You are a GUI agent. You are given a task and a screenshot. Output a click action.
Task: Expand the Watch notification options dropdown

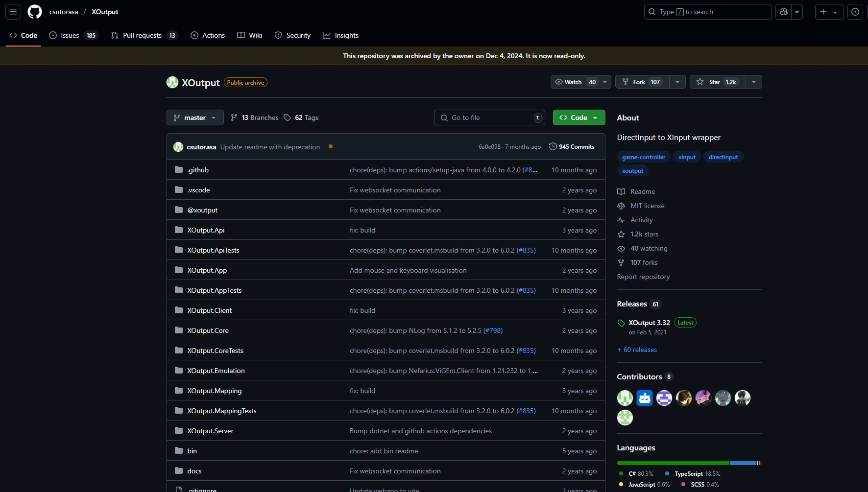point(605,82)
